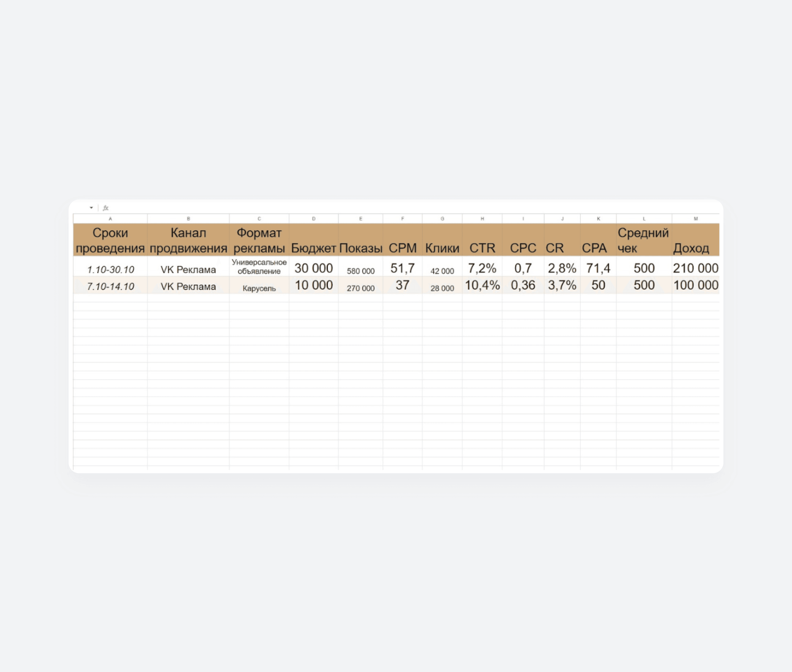The width and height of the screenshot is (792, 672).
Task: Open the name box dropdown arrow
Action: pos(91,208)
